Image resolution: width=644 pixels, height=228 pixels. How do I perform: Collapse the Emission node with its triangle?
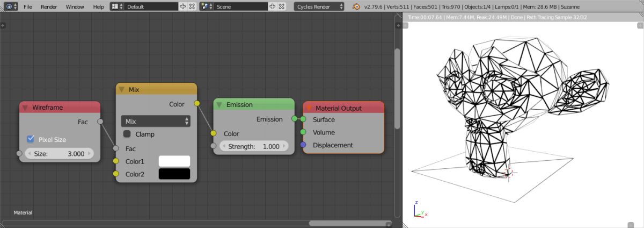219,105
